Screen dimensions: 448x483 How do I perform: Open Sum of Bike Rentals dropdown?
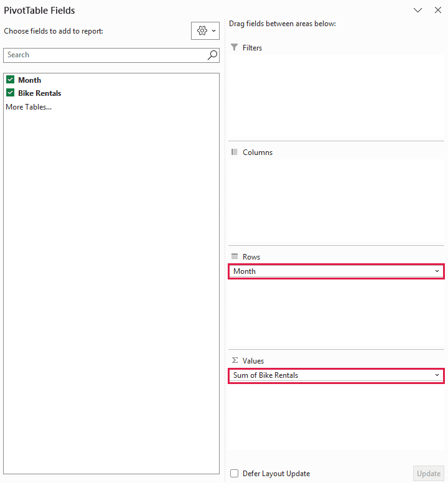pyautogui.click(x=437, y=375)
